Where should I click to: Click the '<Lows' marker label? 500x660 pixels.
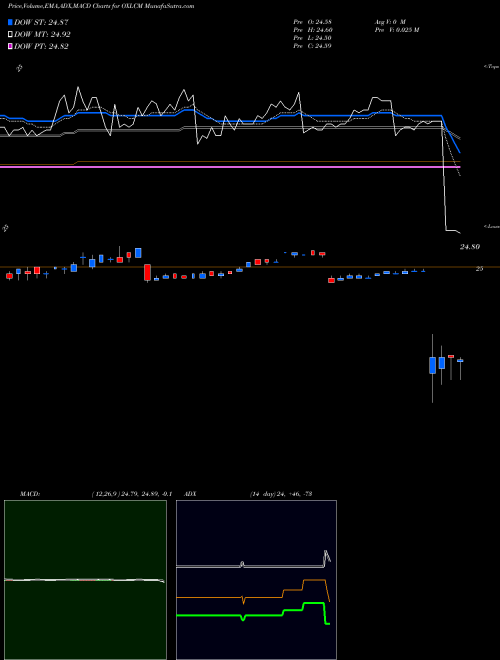(492, 226)
